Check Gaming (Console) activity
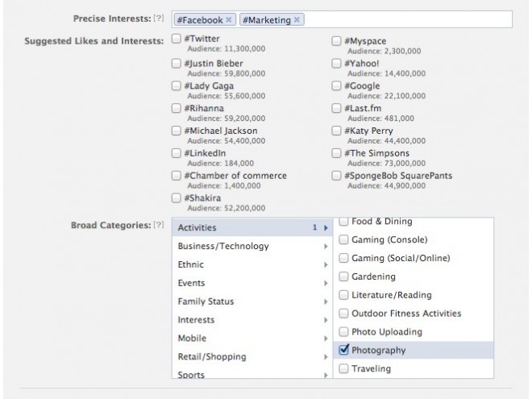Screen dimensions: 532x399 coord(343,239)
